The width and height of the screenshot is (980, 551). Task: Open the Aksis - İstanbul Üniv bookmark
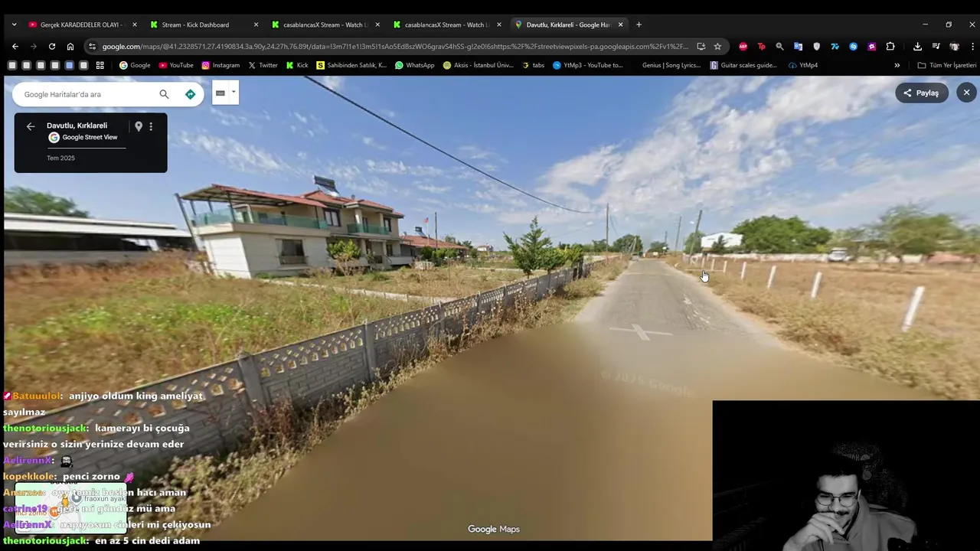tap(478, 65)
